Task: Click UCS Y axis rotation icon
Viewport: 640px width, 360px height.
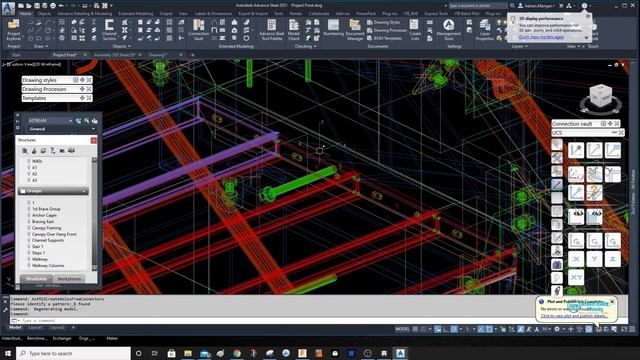Action: pyautogui.click(x=594, y=259)
